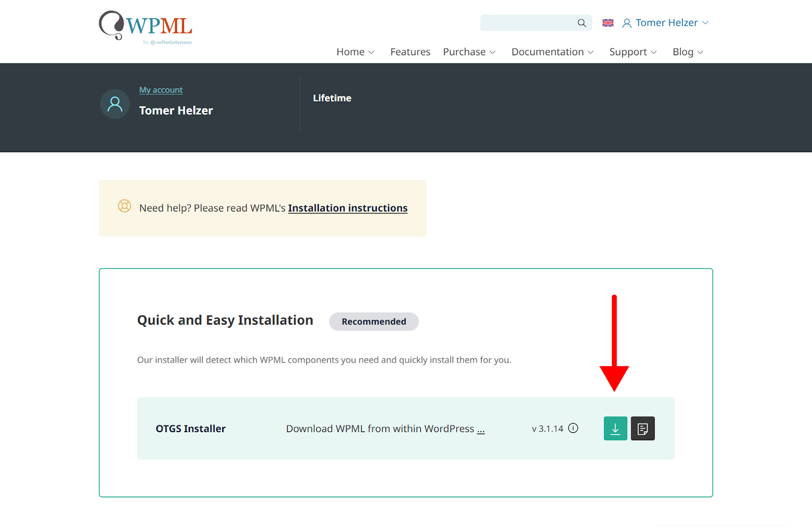Image resolution: width=812 pixels, height=527 pixels.
Task: Expand the Tomer Helzer user menu
Action: [666, 23]
